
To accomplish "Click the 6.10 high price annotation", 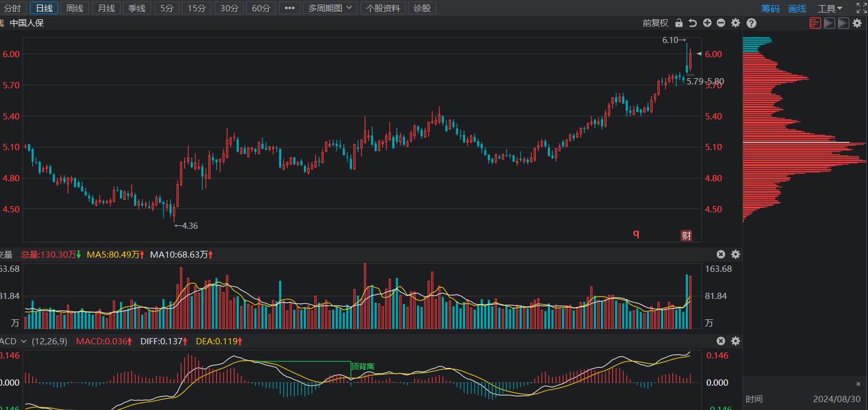I will coord(674,40).
